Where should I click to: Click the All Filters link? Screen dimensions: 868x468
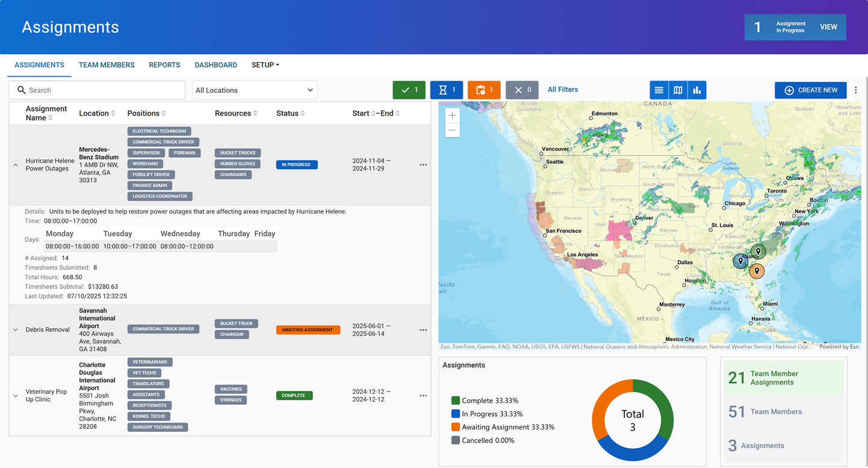pos(562,89)
